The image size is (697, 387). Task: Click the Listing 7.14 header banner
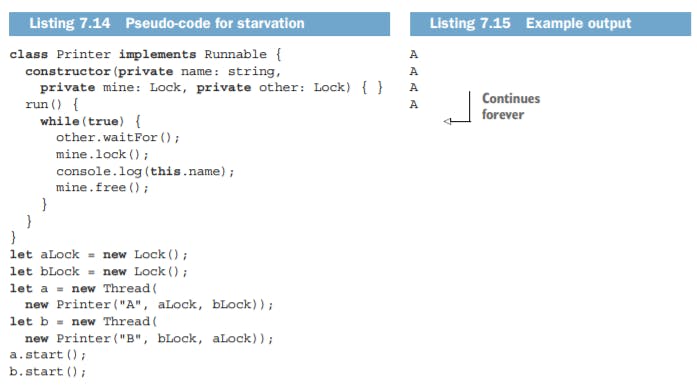[199, 24]
